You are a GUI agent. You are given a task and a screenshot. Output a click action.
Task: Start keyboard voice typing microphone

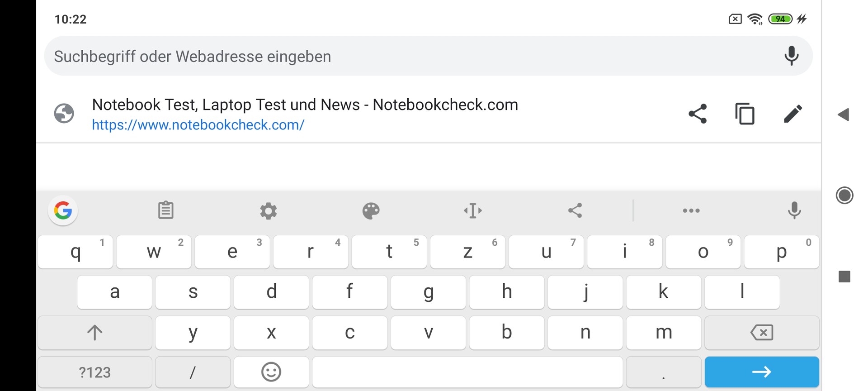[x=794, y=210]
